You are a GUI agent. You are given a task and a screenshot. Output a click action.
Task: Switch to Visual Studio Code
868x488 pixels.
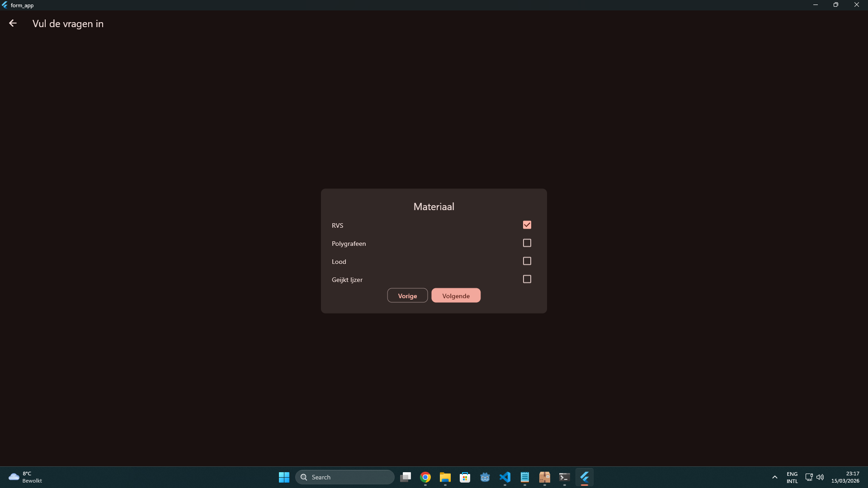(x=505, y=477)
